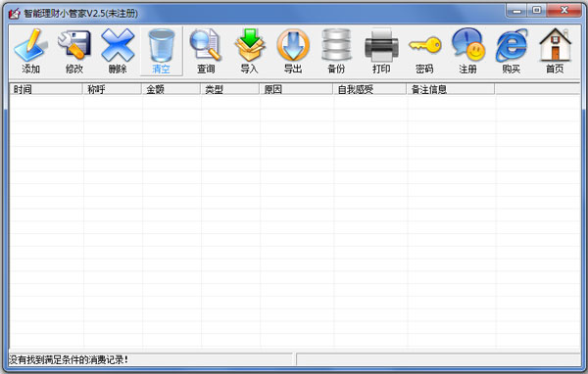This screenshot has width=588, height=374.
Task: Minimize the application window
Action: (516, 11)
